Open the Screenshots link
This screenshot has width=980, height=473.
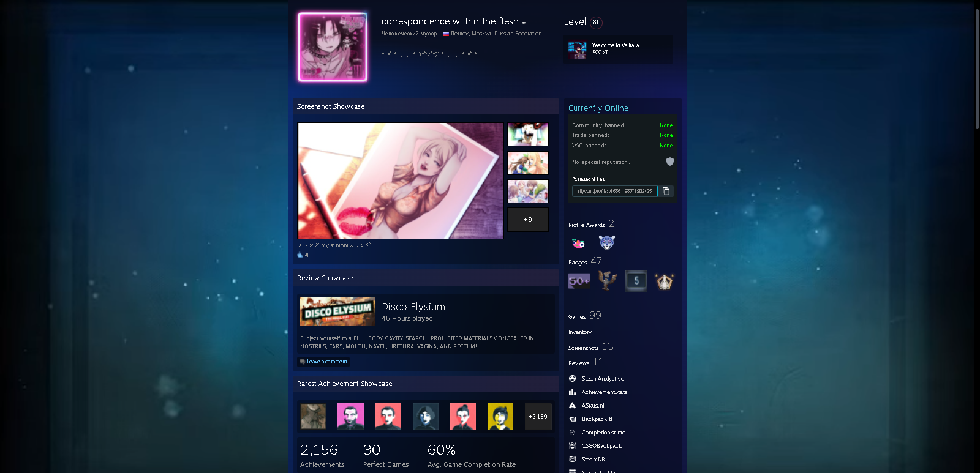[x=584, y=348]
